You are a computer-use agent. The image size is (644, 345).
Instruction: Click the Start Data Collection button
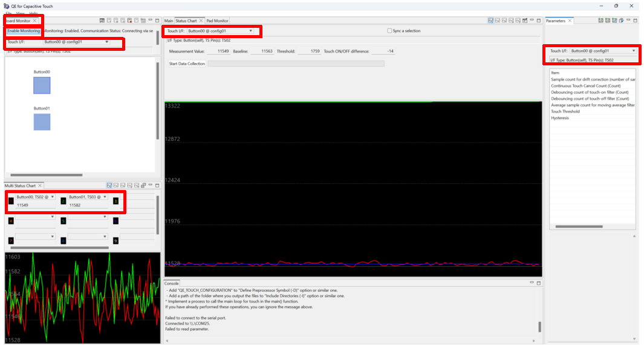187,64
